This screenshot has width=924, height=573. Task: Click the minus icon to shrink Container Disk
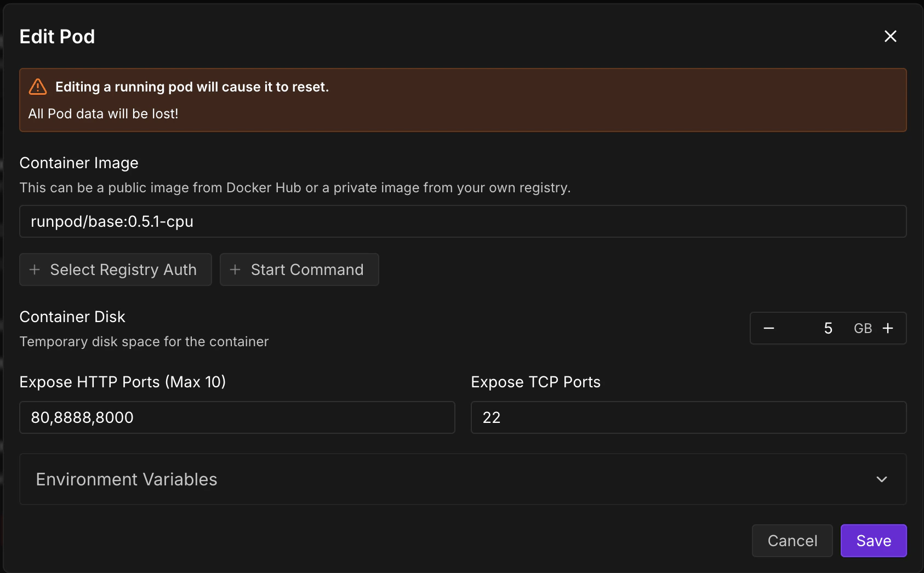[x=768, y=328]
